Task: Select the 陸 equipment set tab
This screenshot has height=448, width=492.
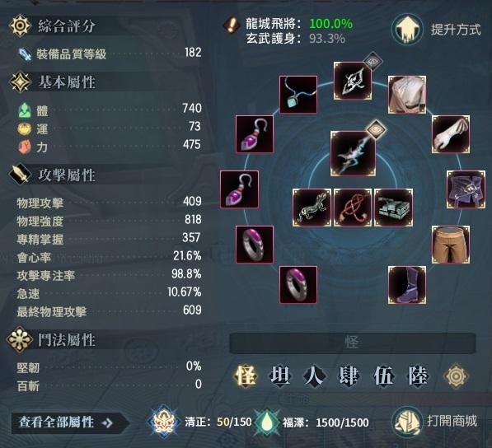Action: [418, 376]
